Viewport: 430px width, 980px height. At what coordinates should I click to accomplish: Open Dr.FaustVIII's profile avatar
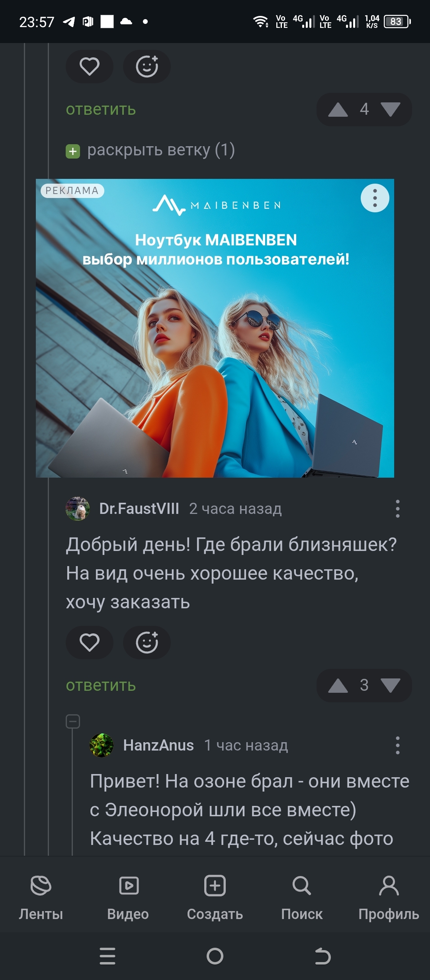pos(78,509)
